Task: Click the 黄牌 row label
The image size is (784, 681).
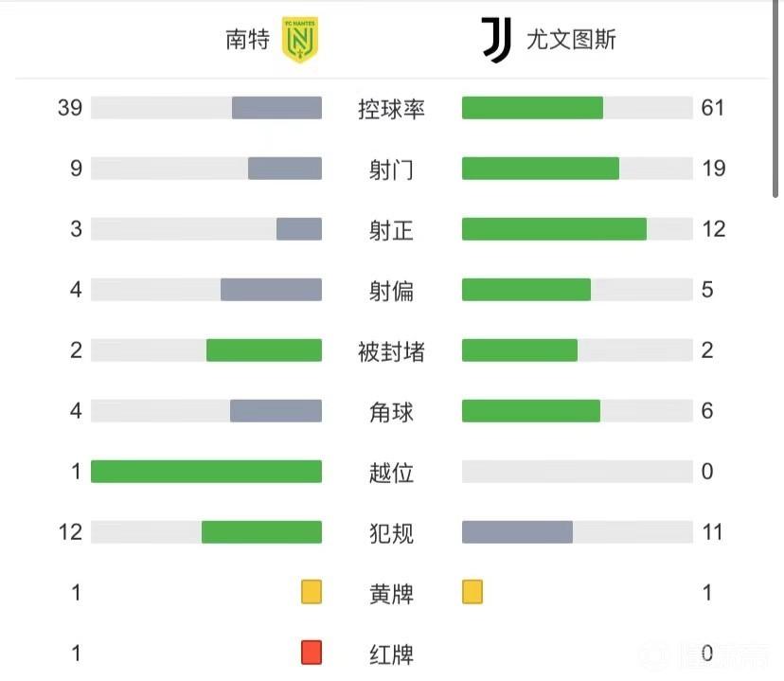Action: pos(391,594)
